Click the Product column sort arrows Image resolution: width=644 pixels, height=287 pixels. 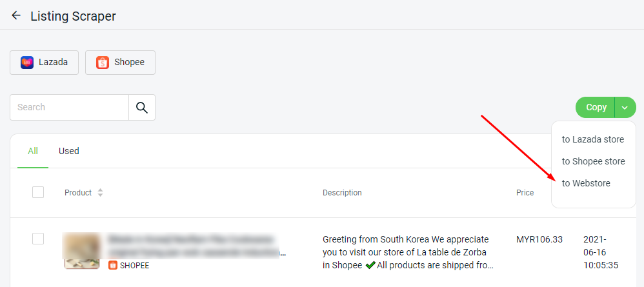[x=100, y=193]
